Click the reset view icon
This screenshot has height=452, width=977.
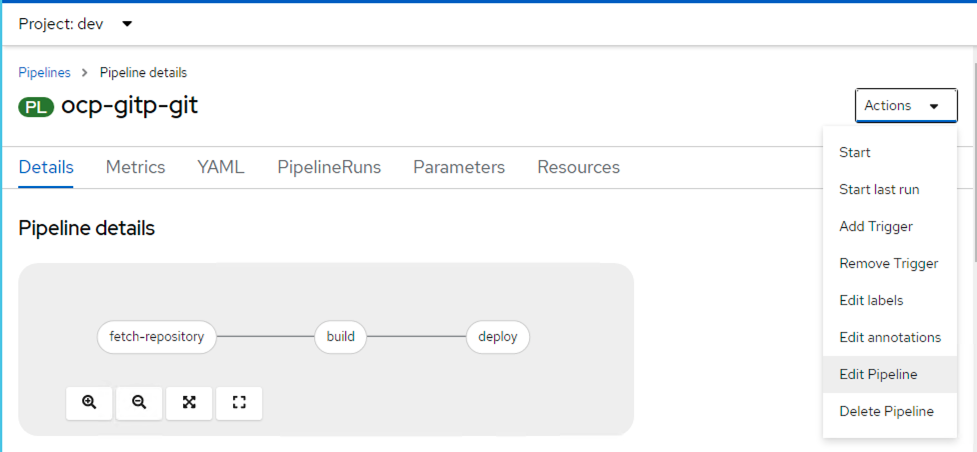tap(239, 402)
